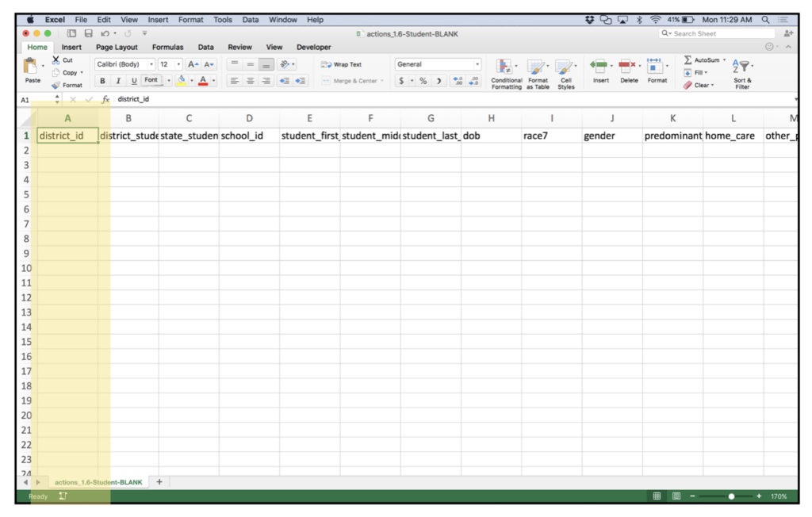Open the Apple menu

[x=31, y=20]
